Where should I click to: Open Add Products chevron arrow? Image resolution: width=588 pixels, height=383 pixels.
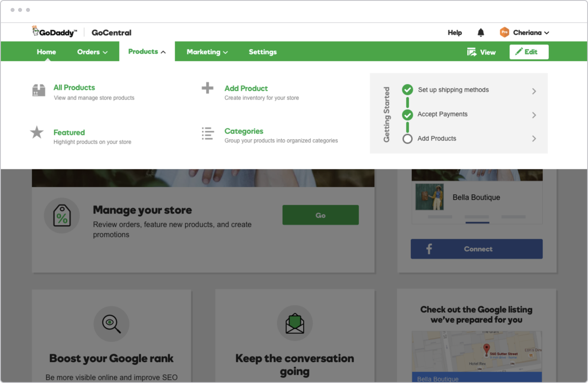point(534,138)
